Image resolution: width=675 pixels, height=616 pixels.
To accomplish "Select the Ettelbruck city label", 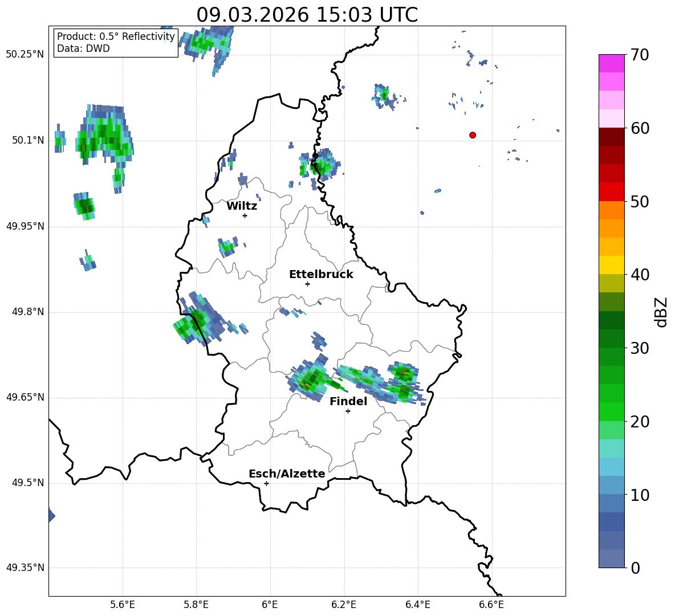I will (320, 274).
